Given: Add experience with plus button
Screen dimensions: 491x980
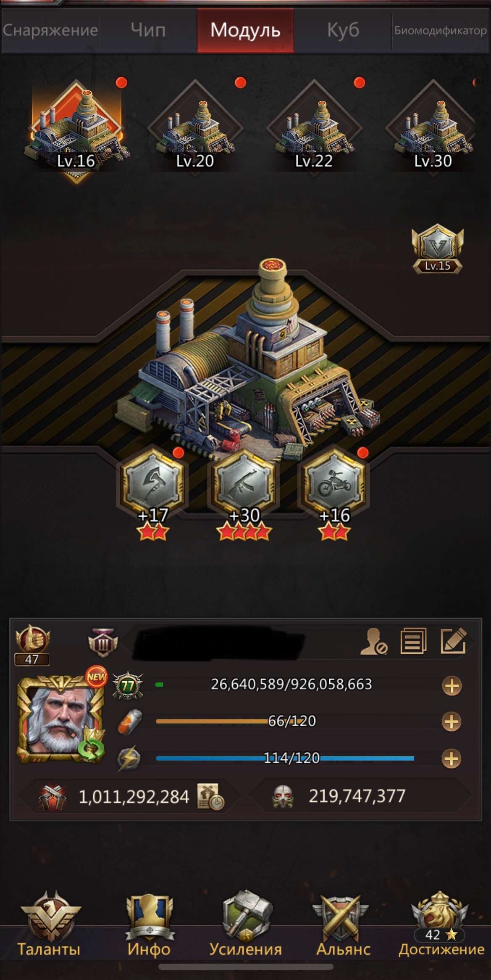Looking at the screenshot, I should click(x=452, y=686).
